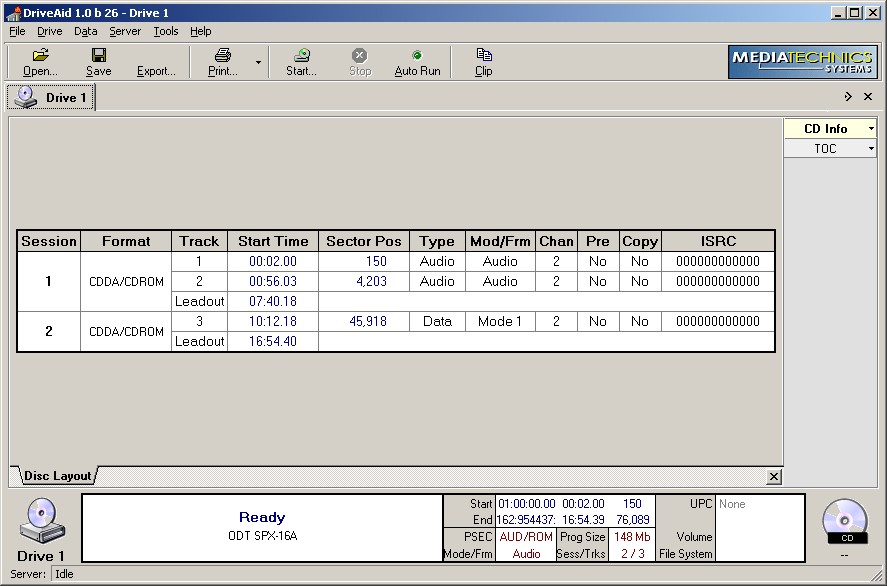Click the Open folder icon in toolbar
The width and height of the screenshot is (887, 586).
(x=40, y=56)
